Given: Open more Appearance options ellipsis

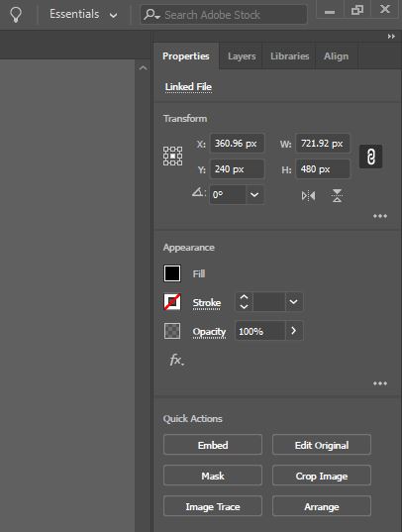Looking at the screenshot, I should pyautogui.click(x=380, y=383).
